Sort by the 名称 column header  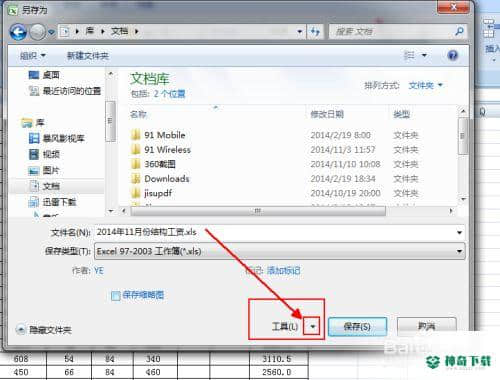[138, 114]
